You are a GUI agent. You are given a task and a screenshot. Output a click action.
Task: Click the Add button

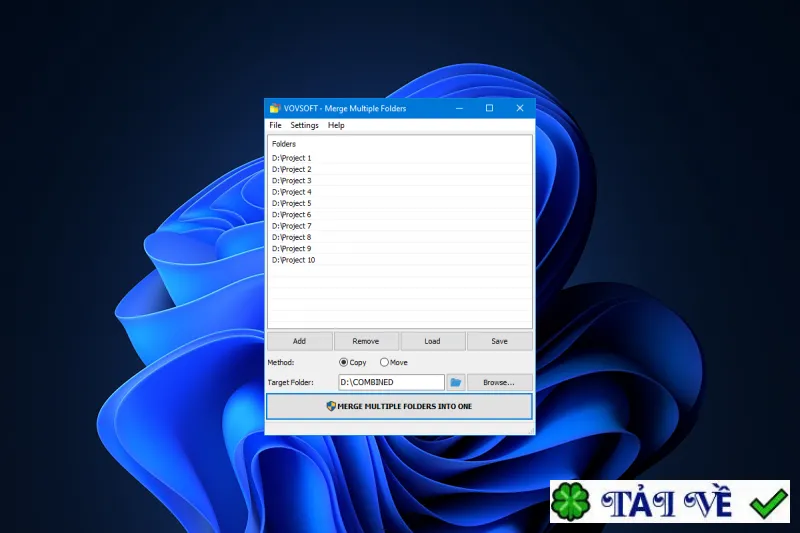(x=299, y=341)
